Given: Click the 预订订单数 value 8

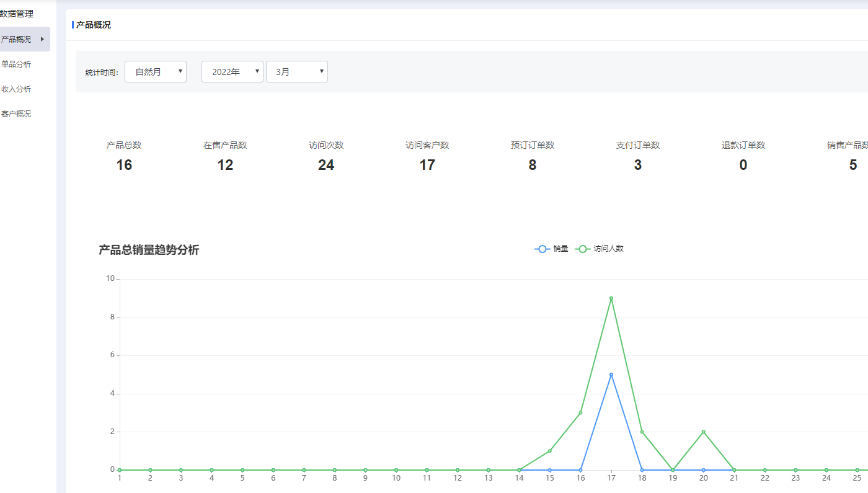Looking at the screenshot, I should pyautogui.click(x=533, y=165).
